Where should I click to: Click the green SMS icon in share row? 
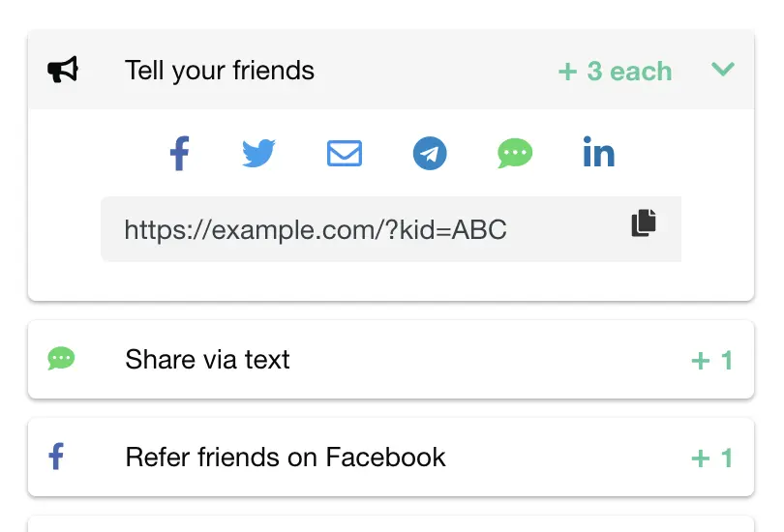click(515, 153)
